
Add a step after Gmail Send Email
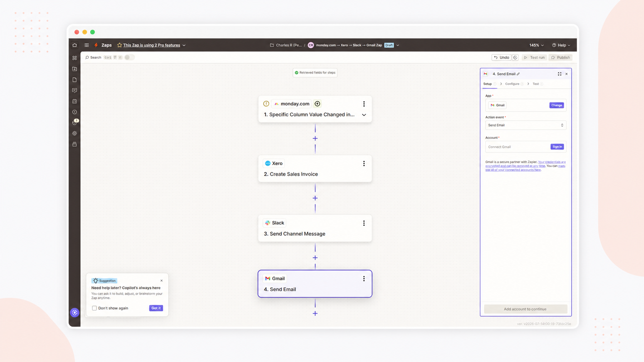click(315, 314)
